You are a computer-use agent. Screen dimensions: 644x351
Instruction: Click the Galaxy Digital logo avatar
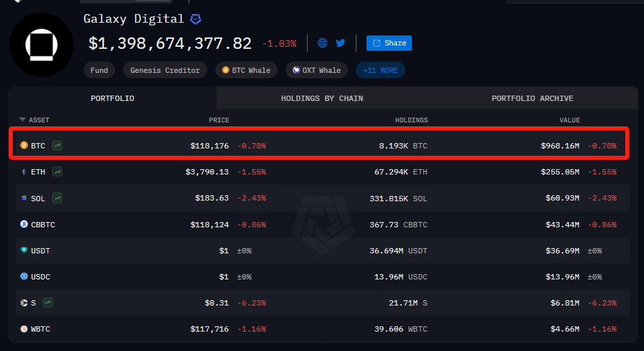coord(41,45)
